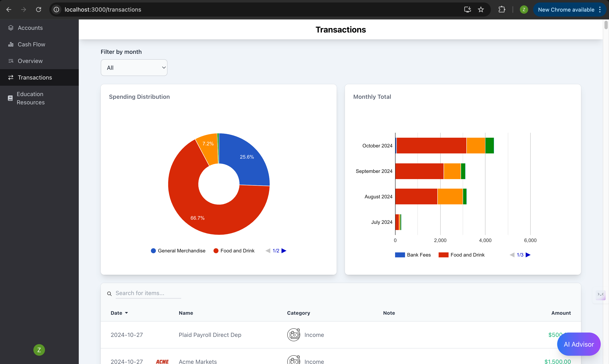Open the browser extensions puzzle icon

tap(501, 10)
